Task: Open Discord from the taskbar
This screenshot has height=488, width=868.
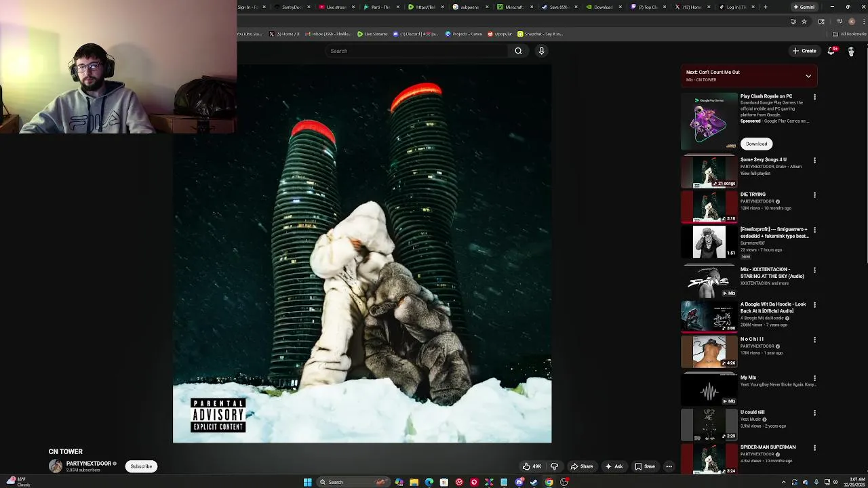Action: click(519, 482)
